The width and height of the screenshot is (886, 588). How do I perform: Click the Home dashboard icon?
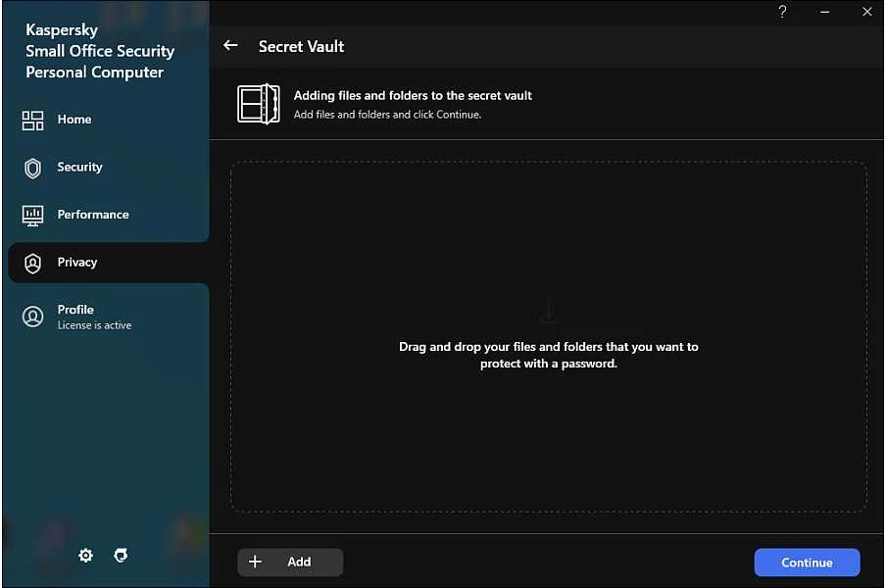[32, 121]
